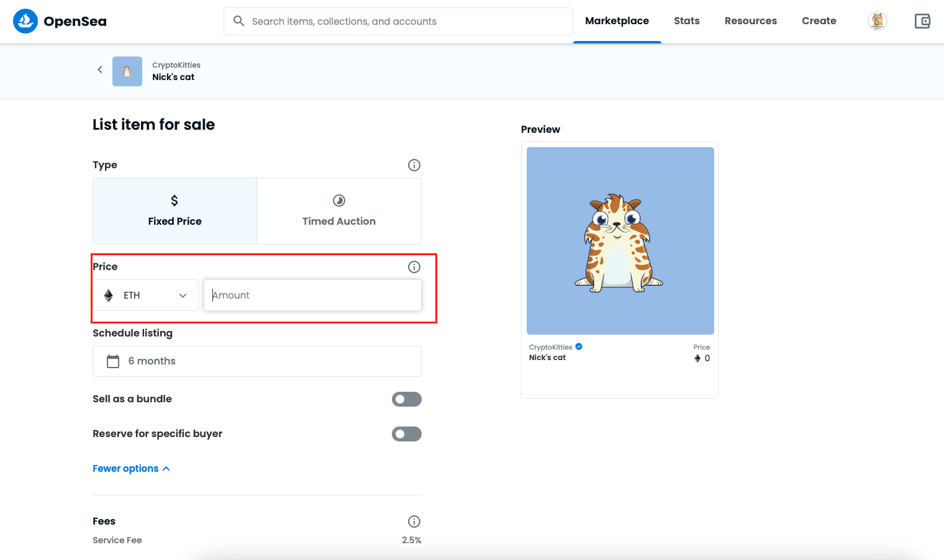The width and height of the screenshot is (944, 560).
Task: Open the ETH currency dropdown
Action: point(145,296)
